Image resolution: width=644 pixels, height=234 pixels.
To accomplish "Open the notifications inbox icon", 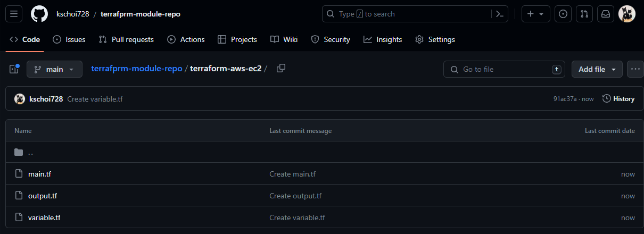I will [x=606, y=14].
